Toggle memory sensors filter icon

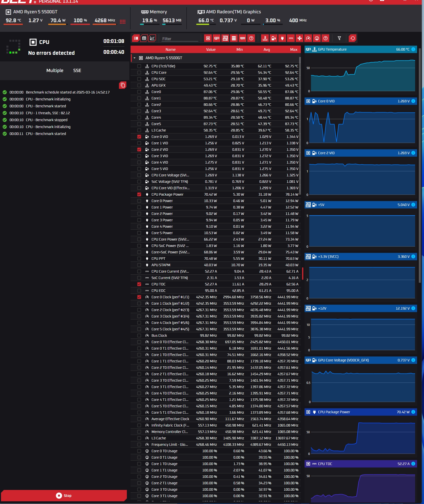243,38
